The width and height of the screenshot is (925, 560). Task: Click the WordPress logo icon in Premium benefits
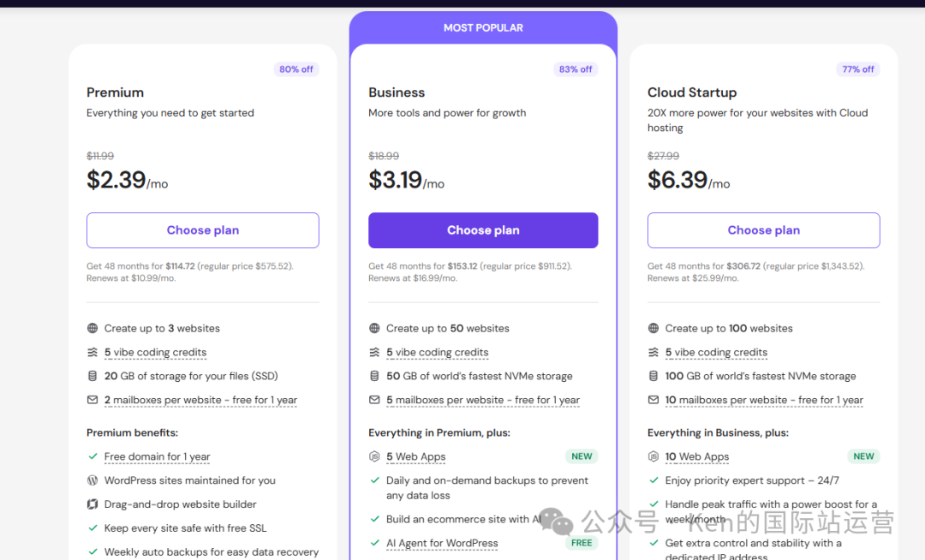(x=92, y=480)
